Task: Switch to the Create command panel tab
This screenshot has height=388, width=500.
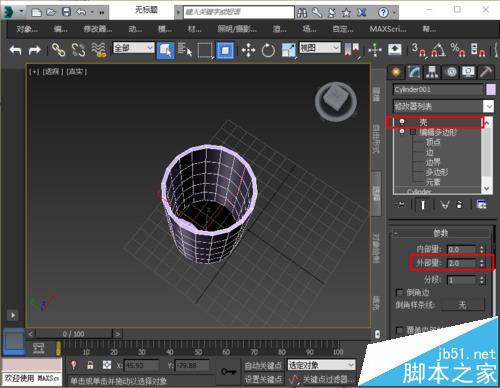Action: (x=396, y=72)
